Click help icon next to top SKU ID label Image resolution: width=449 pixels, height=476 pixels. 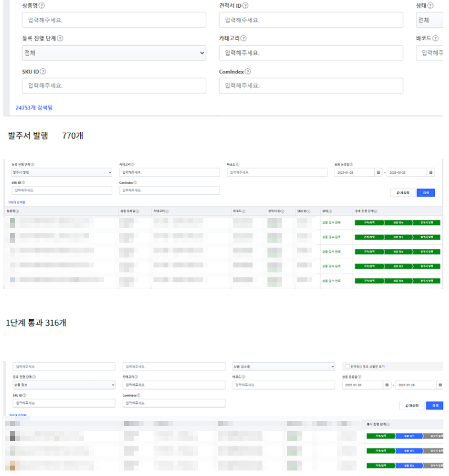43,72
